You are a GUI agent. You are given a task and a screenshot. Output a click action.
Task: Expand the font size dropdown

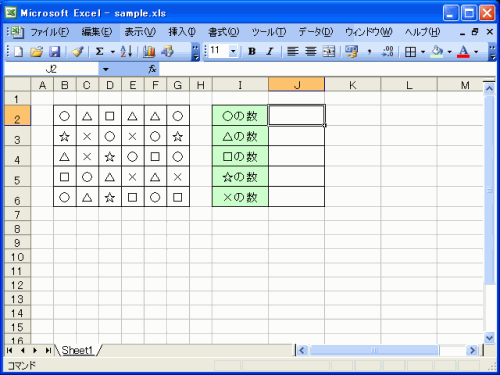(x=233, y=51)
